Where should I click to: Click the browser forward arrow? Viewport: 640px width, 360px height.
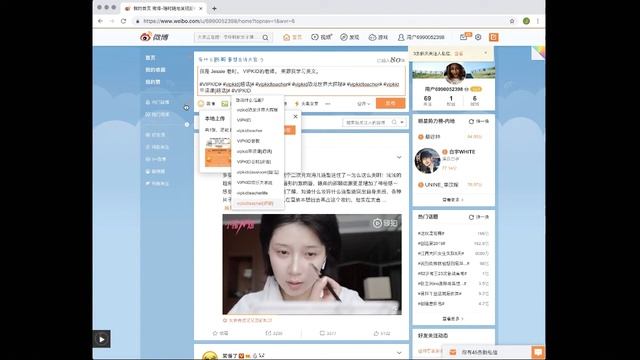[112, 21]
